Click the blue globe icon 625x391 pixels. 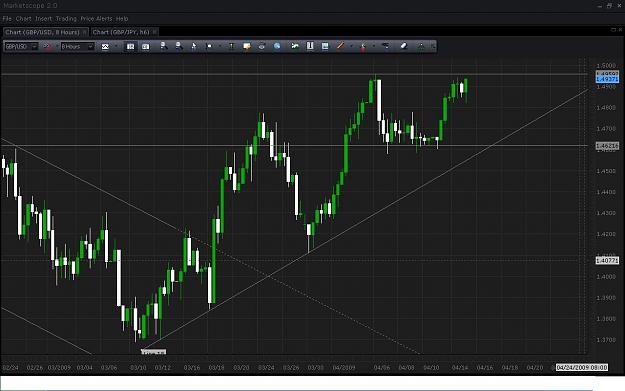pyautogui.click(x=277, y=46)
